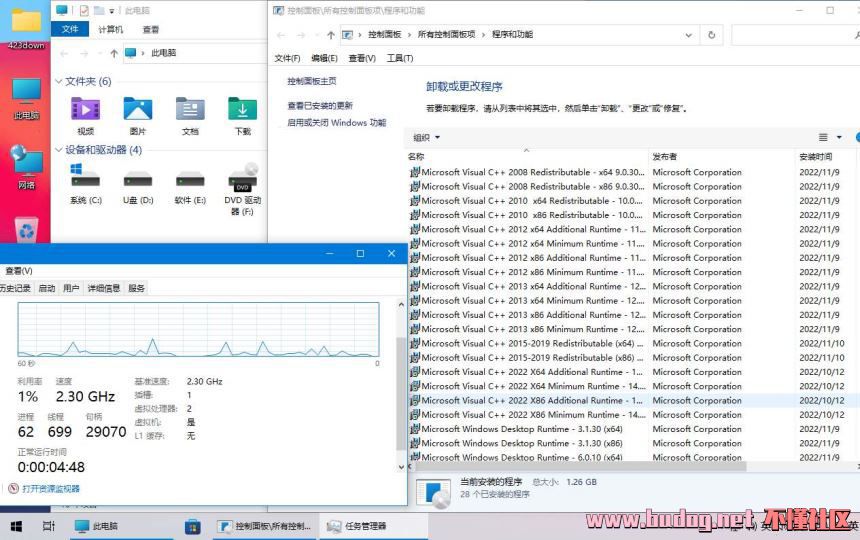Open the 文件 ribbon tab in explorer
The width and height of the screenshot is (860, 540).
tap(70, 29)
